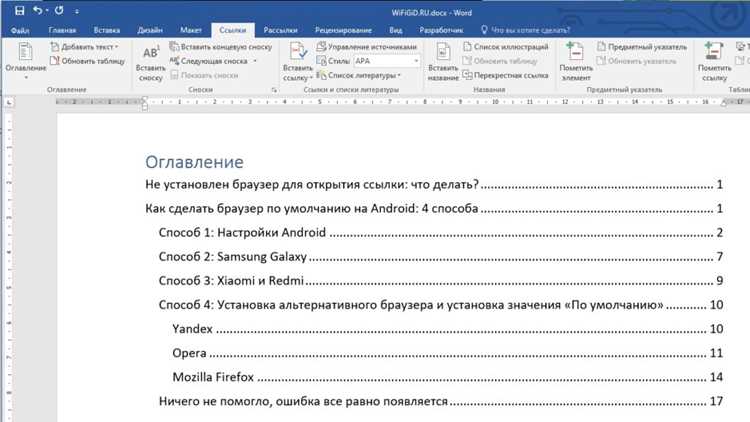The width and height of the screenshot is (750, 422).
Task: Click the Оглавление heading in the document
Action: (x=194, y=162)
